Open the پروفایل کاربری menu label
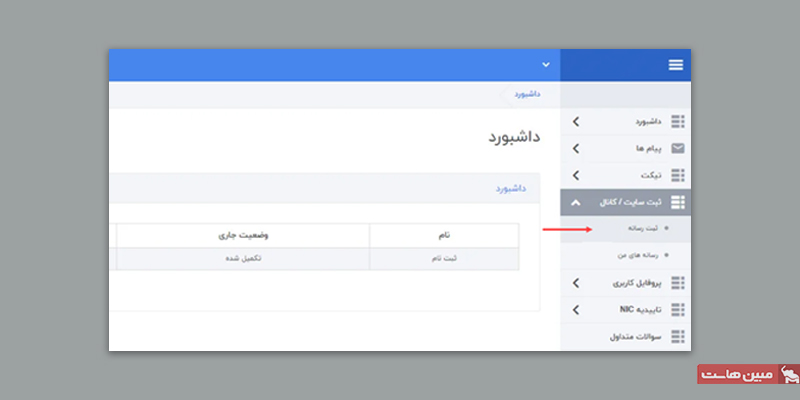Screen dimensions: 800x400 point(637,283)
